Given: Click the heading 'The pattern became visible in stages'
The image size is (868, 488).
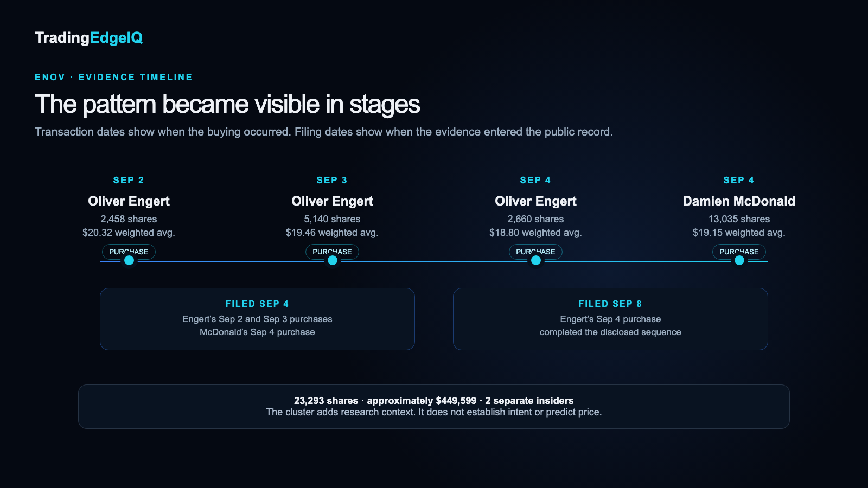Looking at the screenshot, I should (227, 104).
